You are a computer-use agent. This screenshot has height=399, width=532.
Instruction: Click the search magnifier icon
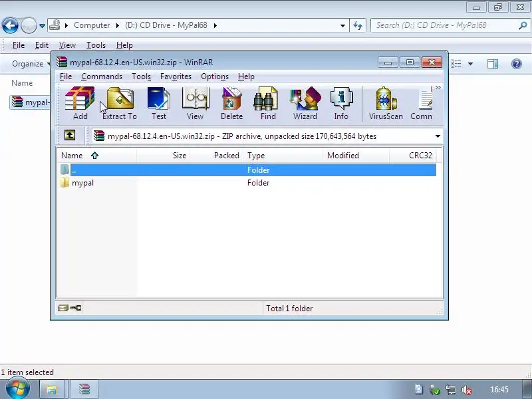pyautogui.click(x=523, y=25)
